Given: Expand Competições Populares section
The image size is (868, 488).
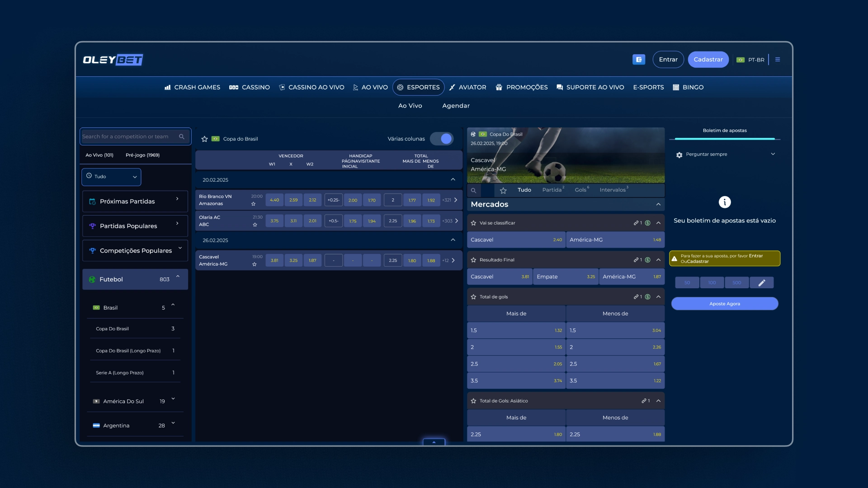Looking at the screenshot, I should tap(135, 250).
